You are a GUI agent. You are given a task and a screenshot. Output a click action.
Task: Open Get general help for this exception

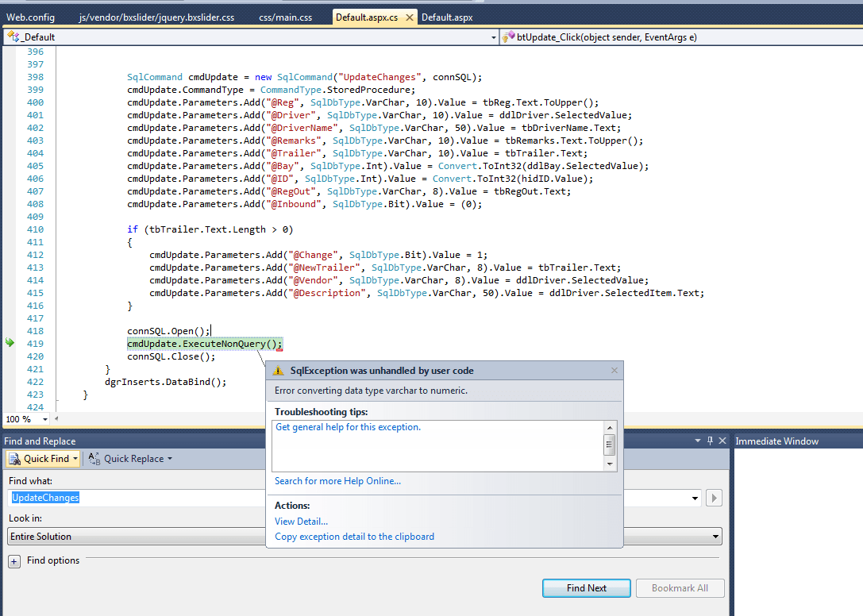pyautogui.click(x=348, y=427)
